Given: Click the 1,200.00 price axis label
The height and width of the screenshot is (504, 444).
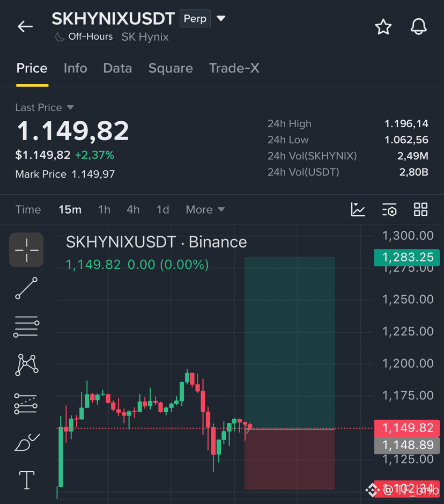Looking at the screenshot, I should click(x=408, y=363).
